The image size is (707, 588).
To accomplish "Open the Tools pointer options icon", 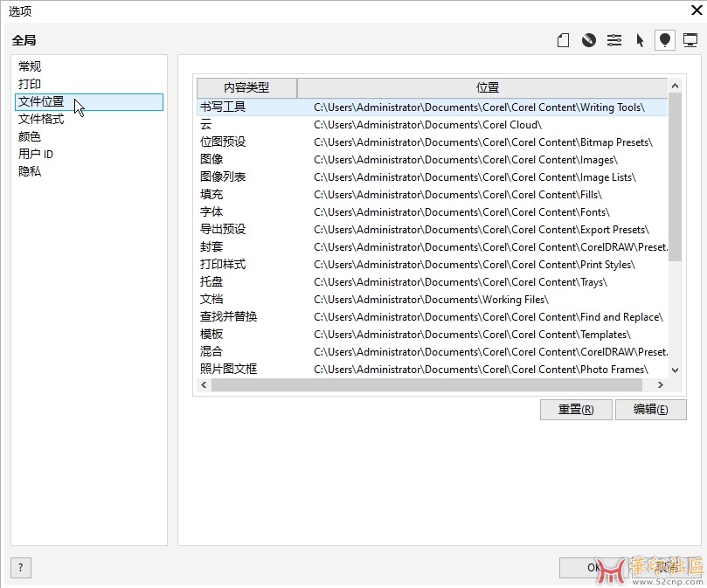I will click(640, 40).
